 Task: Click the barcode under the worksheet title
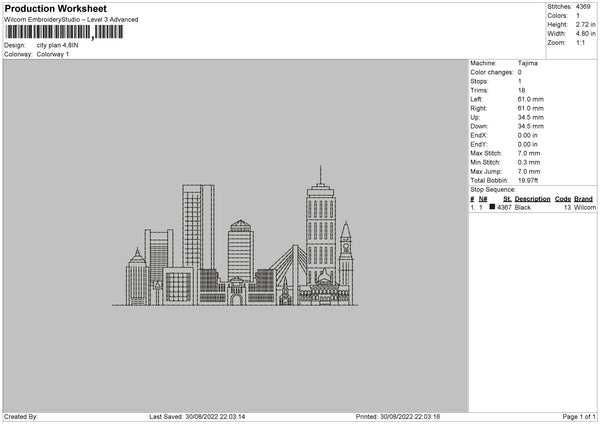point(64,32)
